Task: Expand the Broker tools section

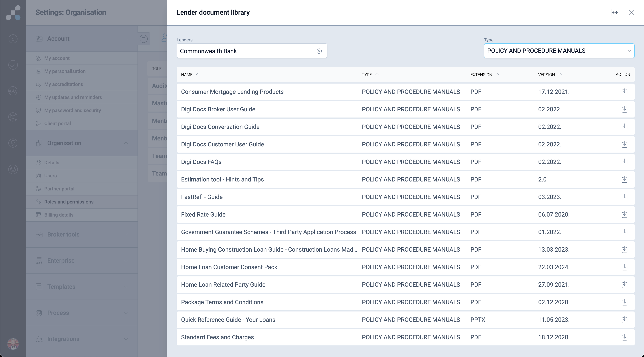Action: 82,234
